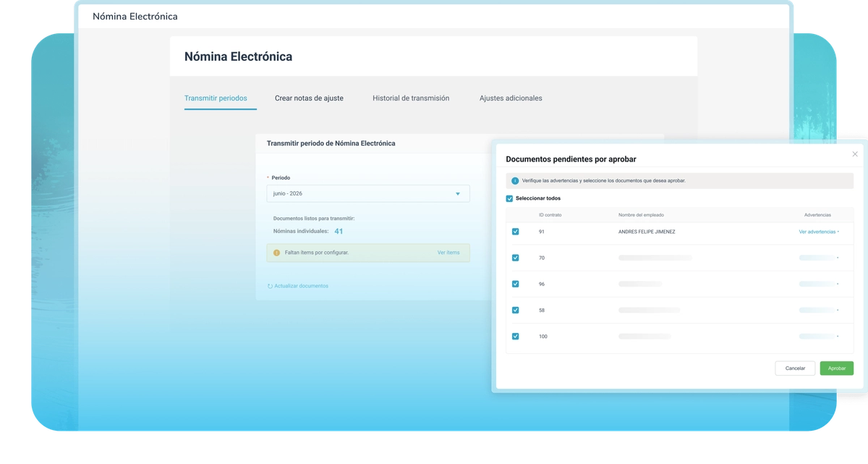Click the info icon in verification notice
The image size is (868, 464).
tap(515, 181)
